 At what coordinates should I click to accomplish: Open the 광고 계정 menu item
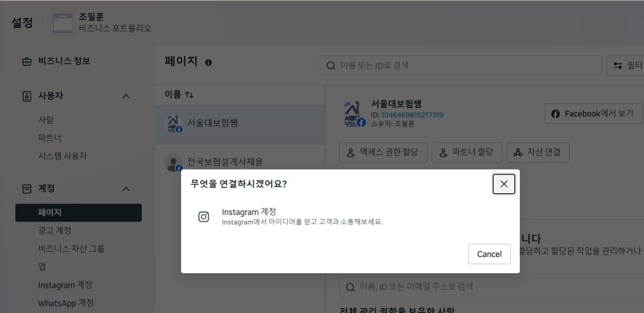pos(54,230)
